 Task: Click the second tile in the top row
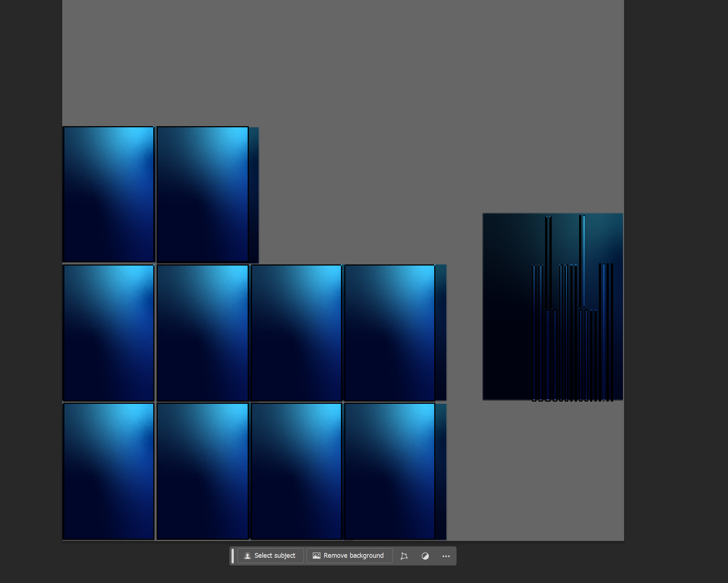pos(202,194)
